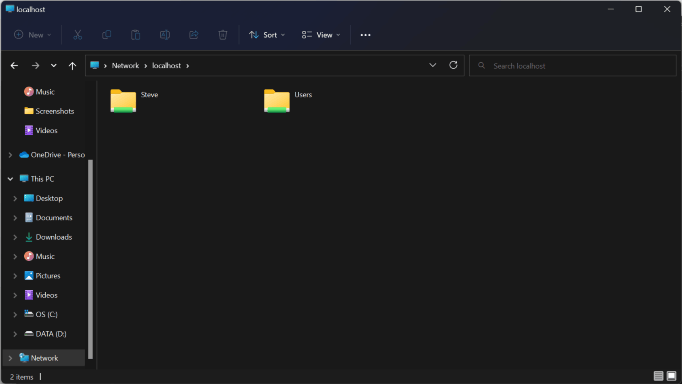The width and height of the screenshot is (682, 384).
Task: Click chevron between Network and localhost
Action: click(146, 66)
